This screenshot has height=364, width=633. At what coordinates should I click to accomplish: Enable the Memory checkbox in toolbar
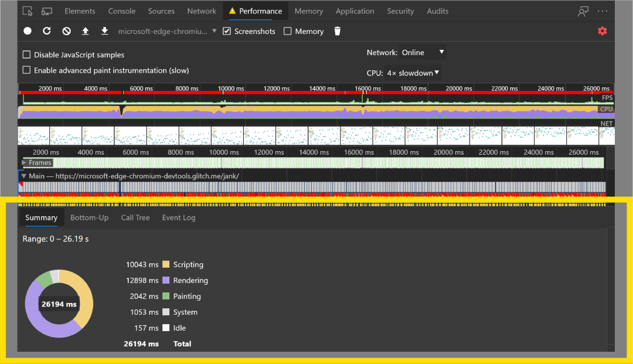(x=288, y=31)
